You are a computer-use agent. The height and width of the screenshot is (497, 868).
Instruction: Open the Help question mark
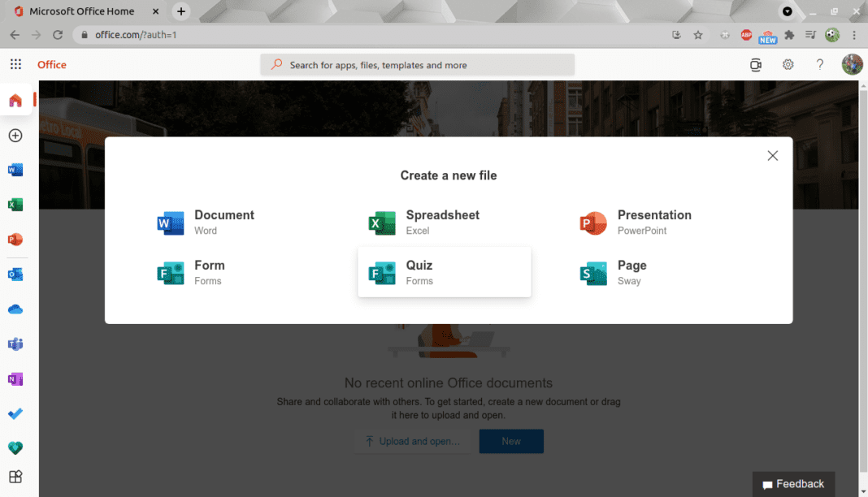pos(820,64)
